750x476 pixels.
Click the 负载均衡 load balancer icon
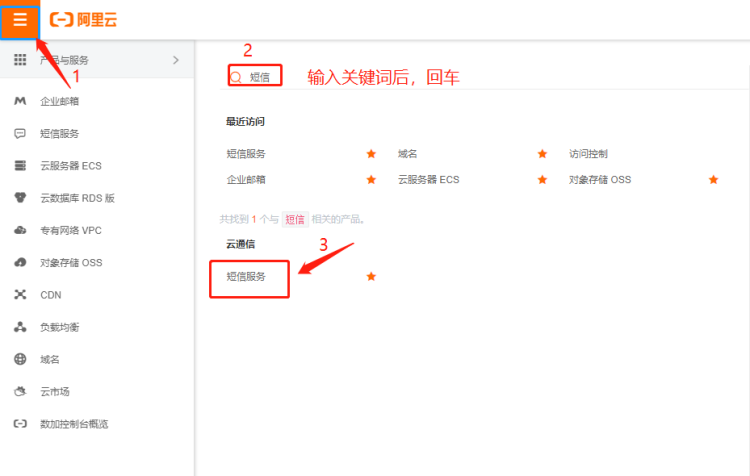20,327
